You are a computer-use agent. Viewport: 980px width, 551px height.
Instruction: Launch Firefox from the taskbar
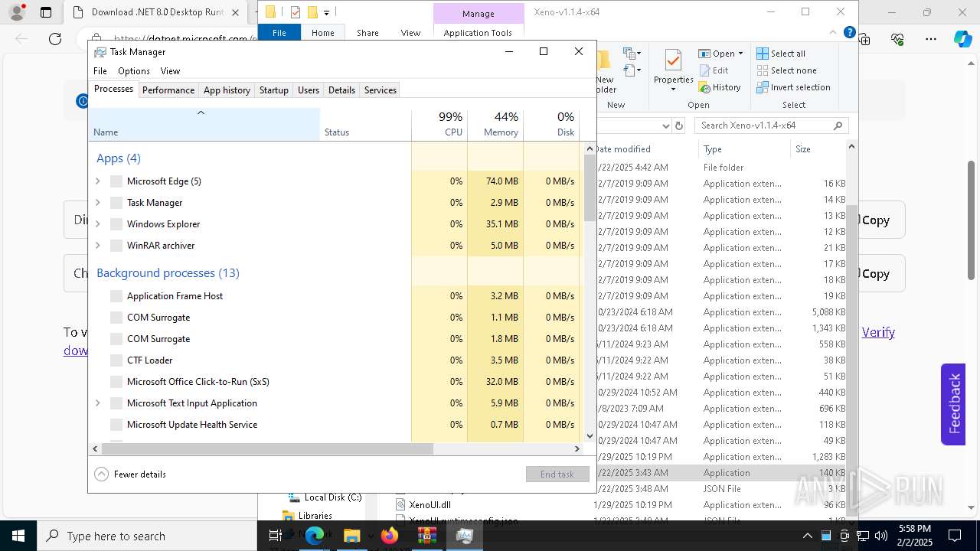[x=390, y=536]
